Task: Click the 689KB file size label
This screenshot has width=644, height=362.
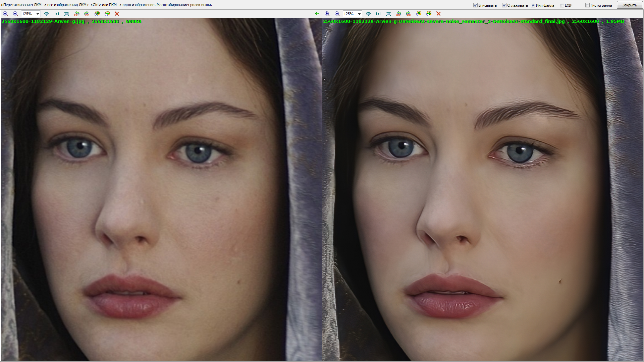Action: click(133, 21)
